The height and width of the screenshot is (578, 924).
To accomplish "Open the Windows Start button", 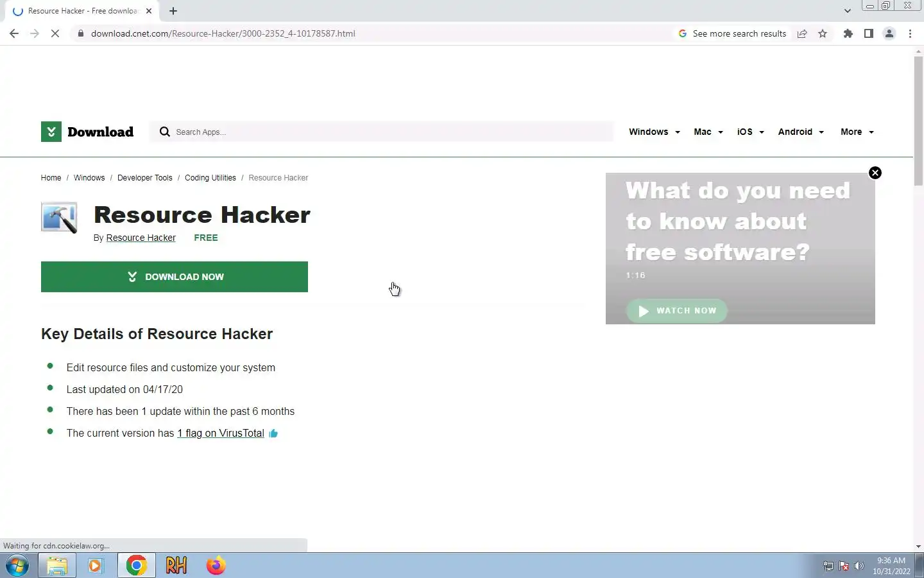I will (x=18, y=566).
